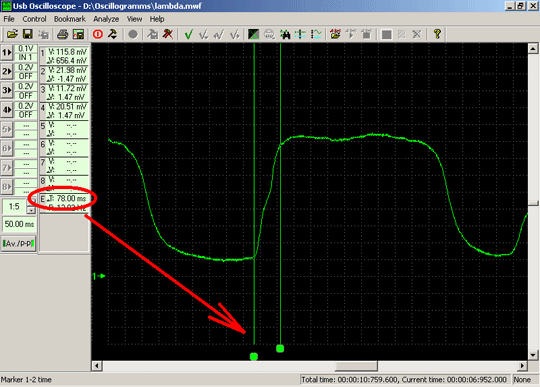Click the horizontal scrollbar left arrow
Image resolution: width=540 pixels, height=387 pixels.
97,366
